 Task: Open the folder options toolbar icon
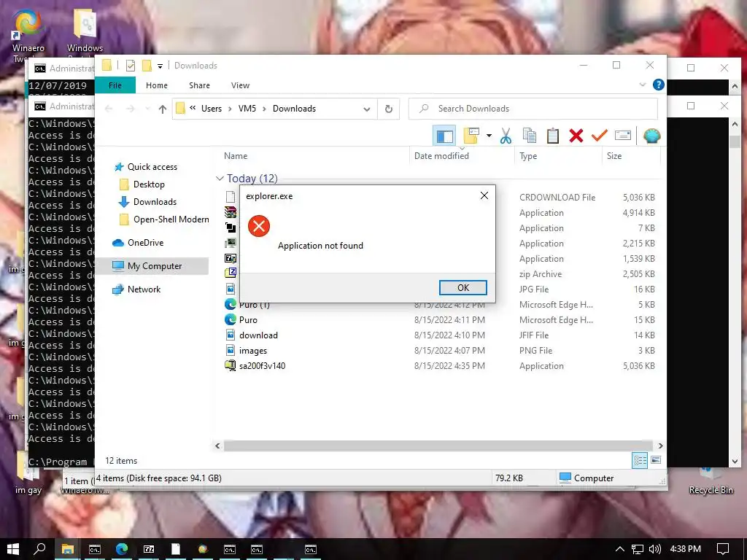click(x=471, y=136)
